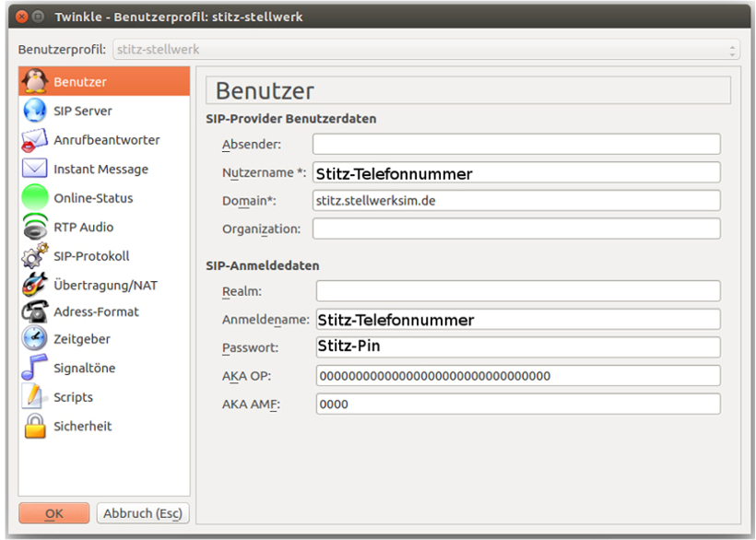Select the Adress-Format label in sidebar
This screenshot has height=540, width=756.
96,311
